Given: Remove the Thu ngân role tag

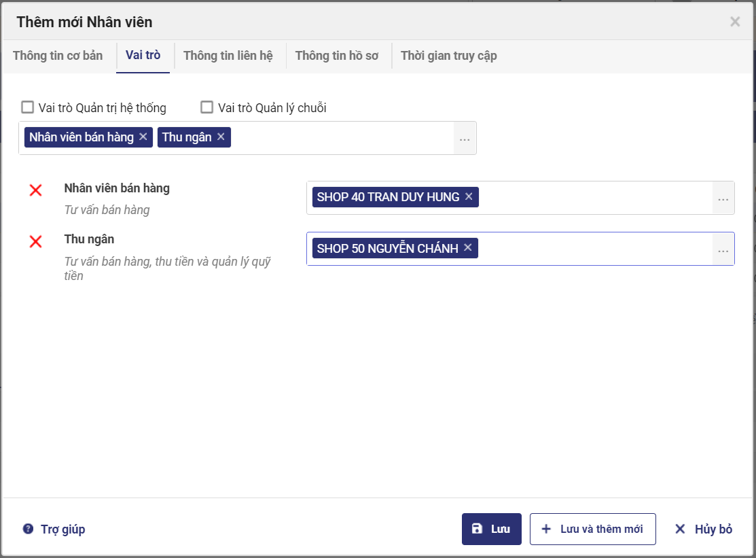Looking at the screenshot, I should (221, 137).
